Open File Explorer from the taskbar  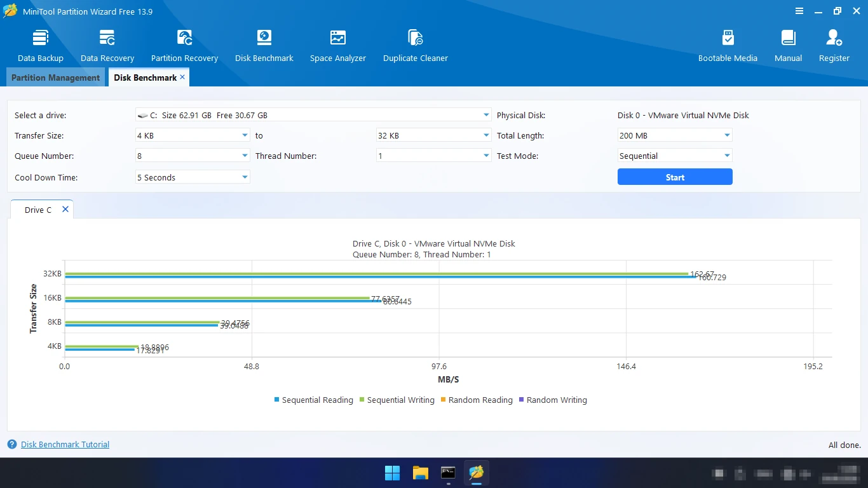[x=421, y=473]
